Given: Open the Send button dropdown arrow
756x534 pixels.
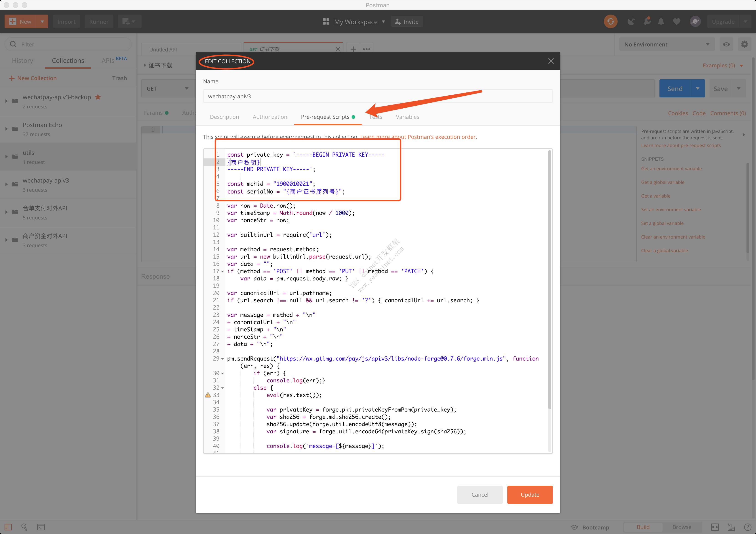Looking at the screenshot, I should pyautogui.click(x=697, y=88).
